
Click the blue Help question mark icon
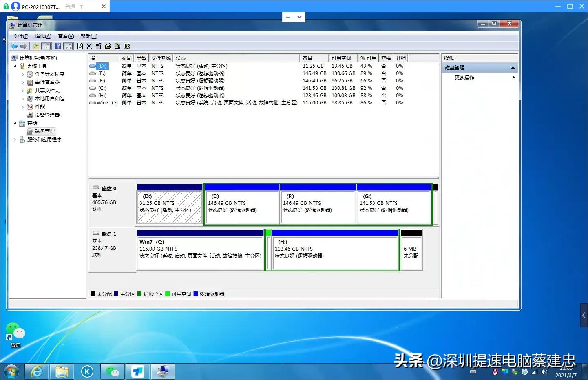(58, 46)
